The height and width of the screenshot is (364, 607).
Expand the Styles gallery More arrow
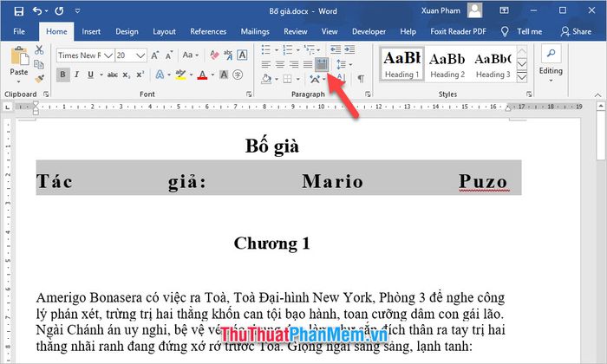tap(522, 77)
